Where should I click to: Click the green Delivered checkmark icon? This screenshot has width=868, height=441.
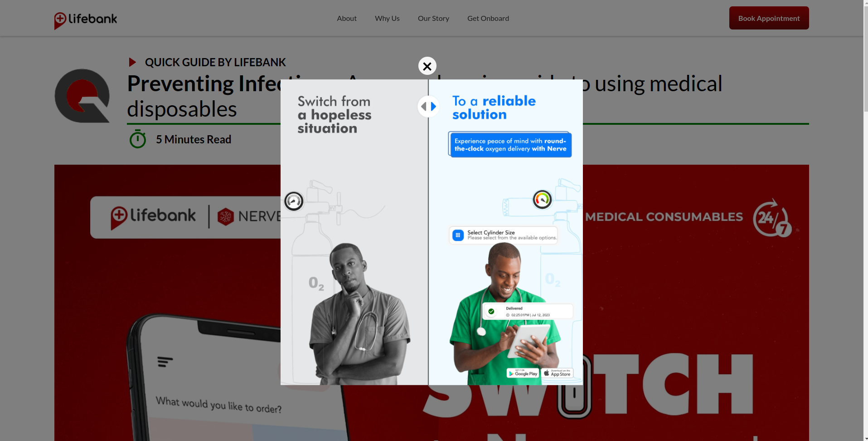click(491, 311)
